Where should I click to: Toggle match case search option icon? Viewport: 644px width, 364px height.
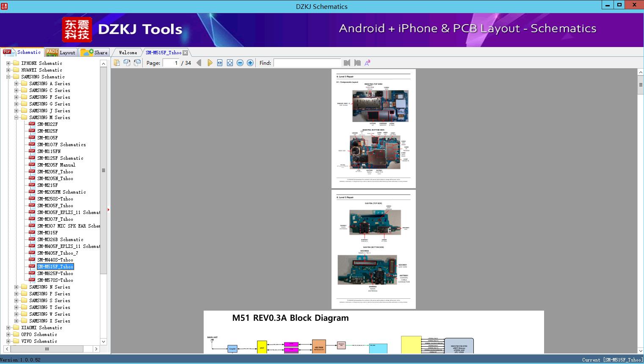pos(368,63)
